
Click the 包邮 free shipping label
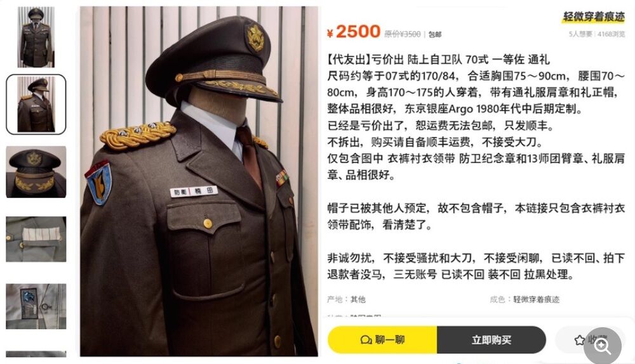[435, 34]
